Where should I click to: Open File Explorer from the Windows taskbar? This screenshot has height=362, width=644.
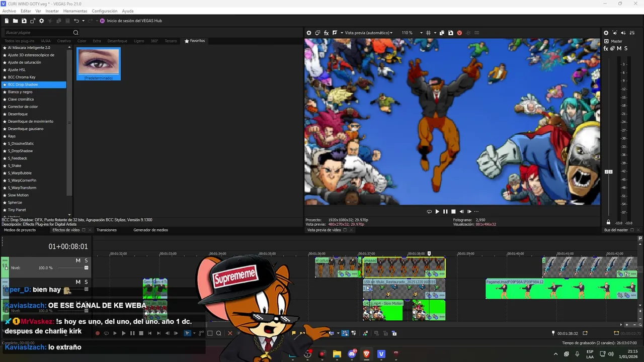tap(337, 354)
